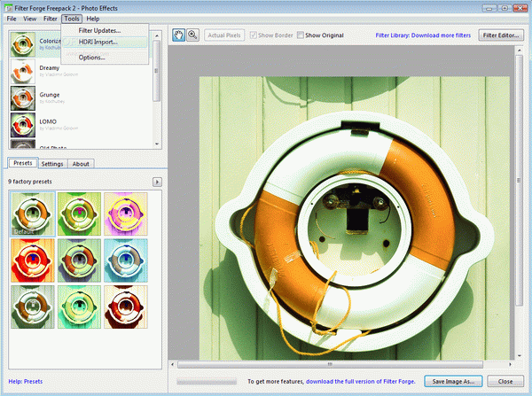Choose the first preset in bottom row
This screenshot has height=396, width=532.
tap(33, 307)
